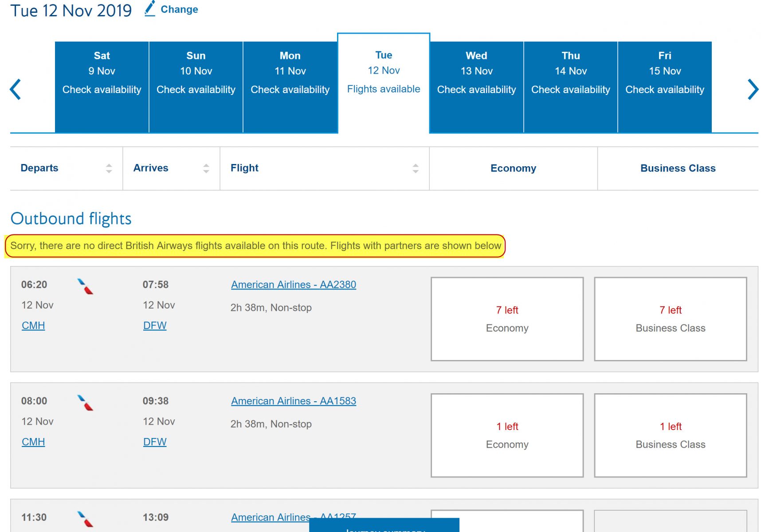Click the Business Class column header
Screen dimensions: 761x532
(x=678, y=168)
